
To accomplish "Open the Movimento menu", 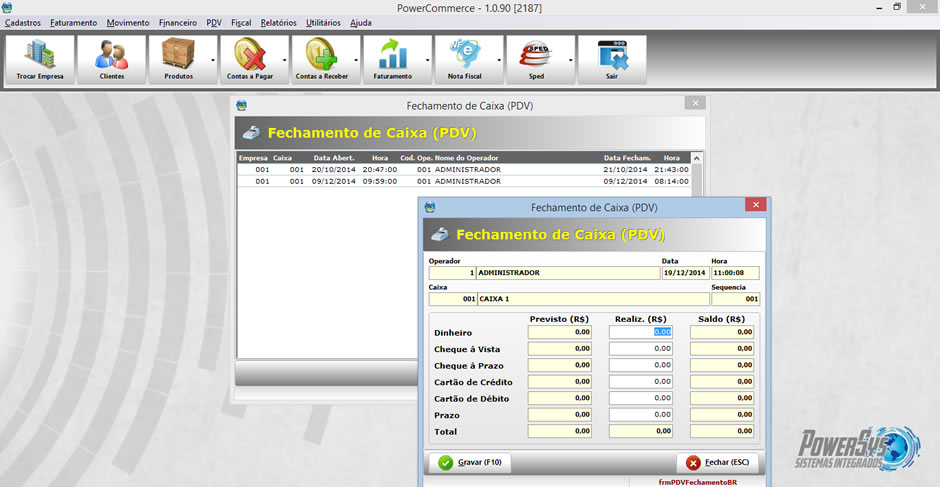I will [128, 23].
